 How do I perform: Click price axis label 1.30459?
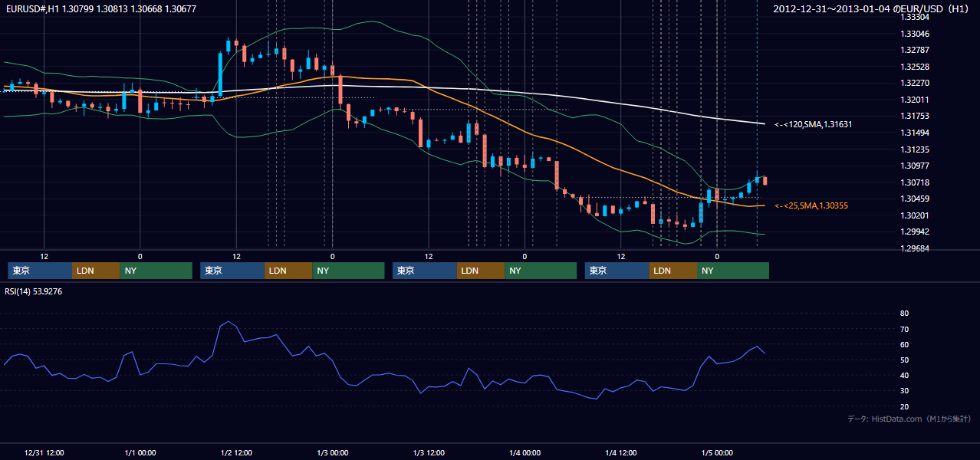(915, 199)
